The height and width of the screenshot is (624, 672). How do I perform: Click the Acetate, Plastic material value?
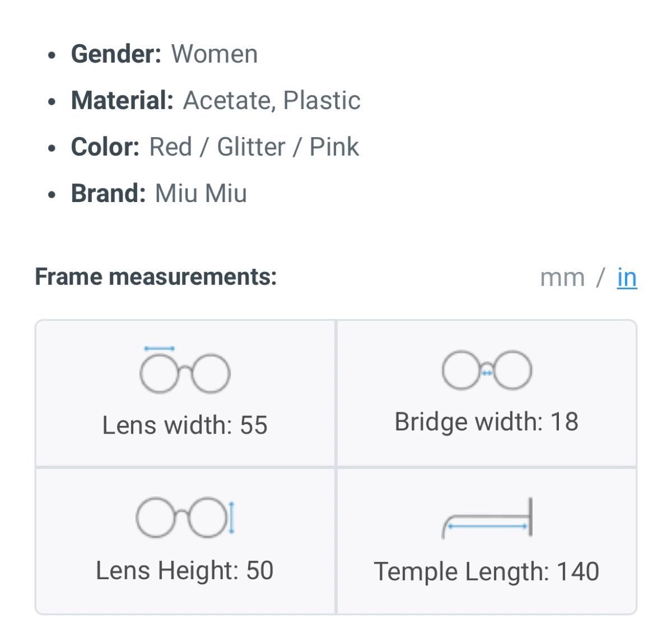point(272,101)
